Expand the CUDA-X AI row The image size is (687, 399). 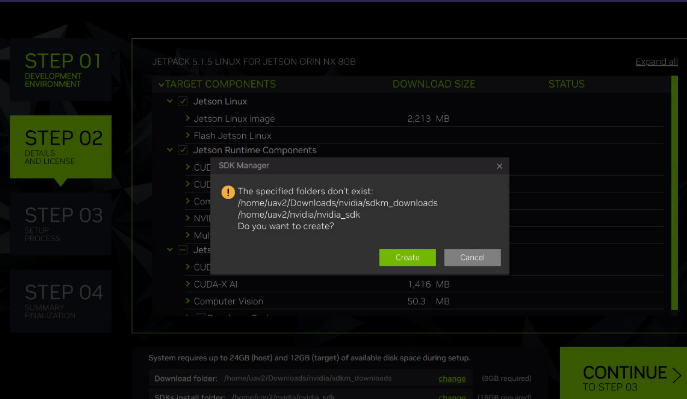coord(188,284)
